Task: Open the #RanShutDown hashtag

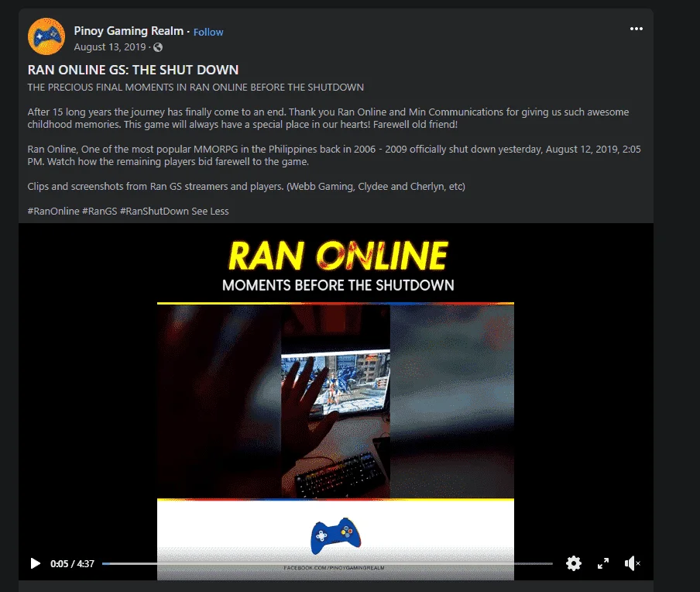Action: point(154,211)
